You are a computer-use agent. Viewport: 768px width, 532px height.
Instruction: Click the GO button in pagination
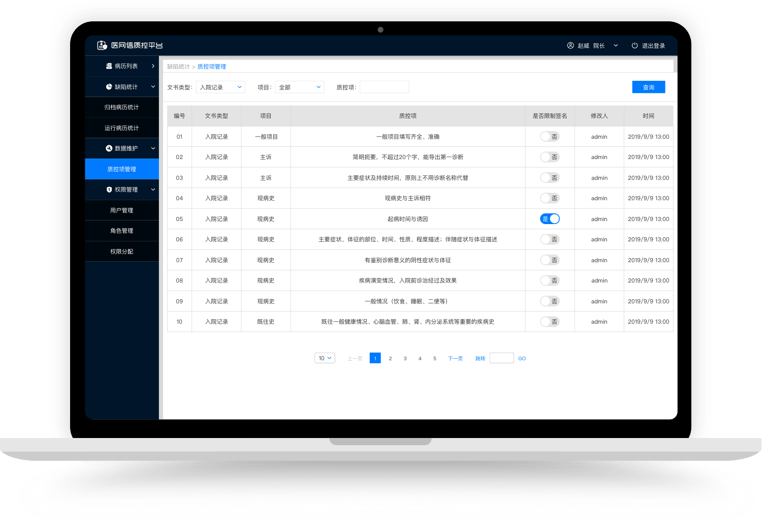tap(522, 359)
